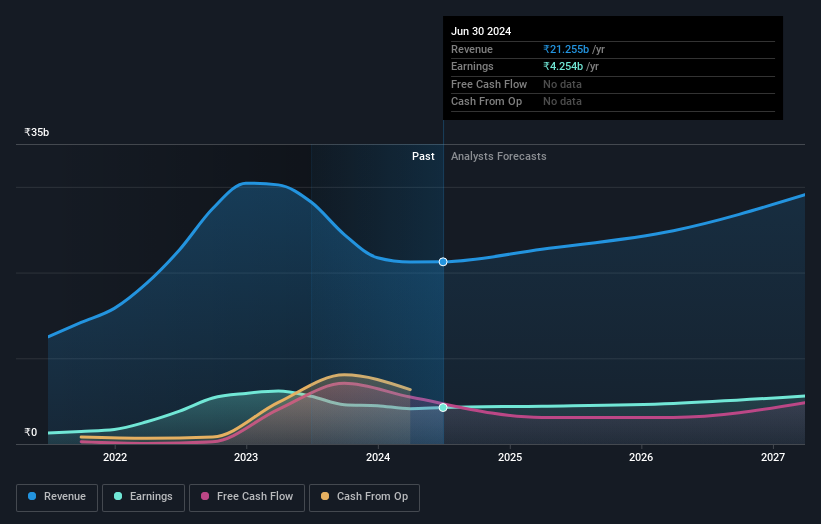Screen dimensions: 821x524
Task: Click the teal Earnings legend dot
Action: click(118, 496)
